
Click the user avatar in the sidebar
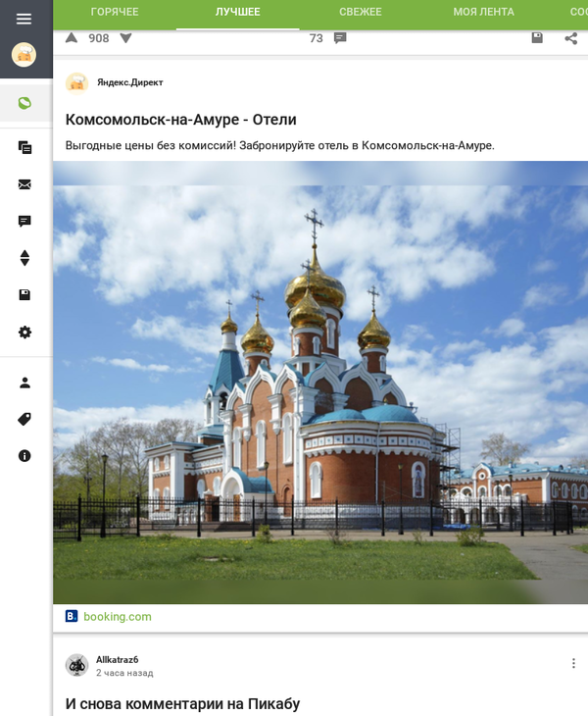(x=24, y=55)
